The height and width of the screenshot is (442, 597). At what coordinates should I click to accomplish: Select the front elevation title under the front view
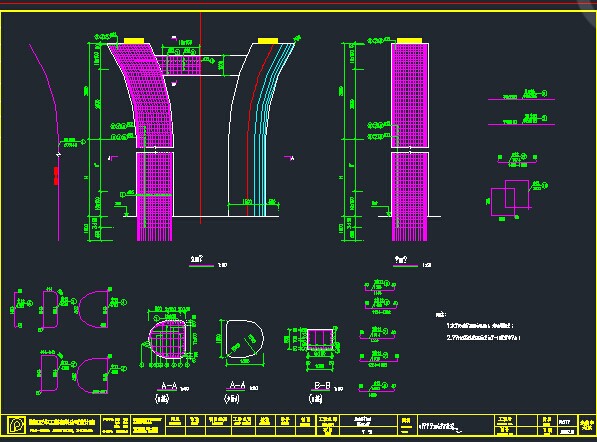coord(197,260)
